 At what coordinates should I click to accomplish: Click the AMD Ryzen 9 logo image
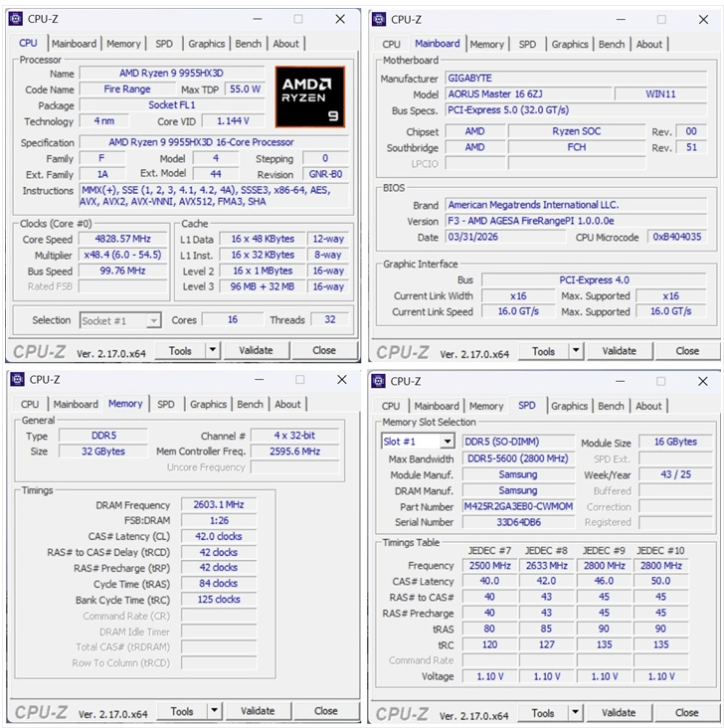pos(309,96)
